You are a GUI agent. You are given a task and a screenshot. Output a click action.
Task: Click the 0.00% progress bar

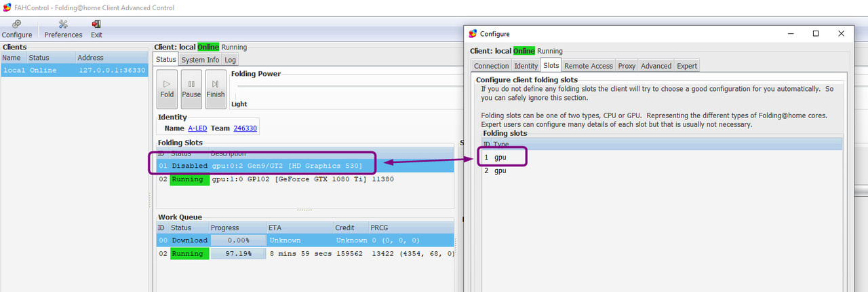[237, 240]
